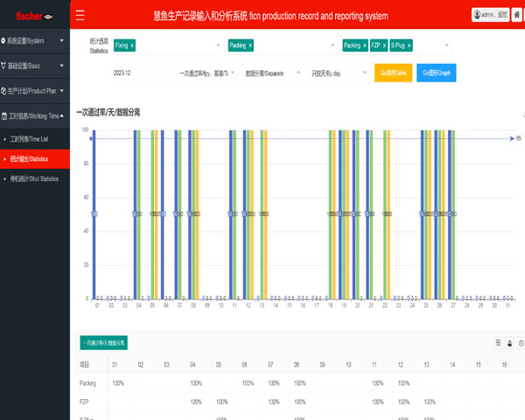Remove the Fixing tag

(132, 45)
